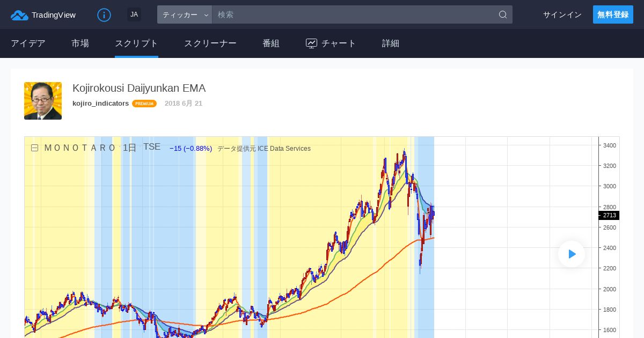Select the スクリプト tab
Screen dimensions: 644x338
pos(136,43)
